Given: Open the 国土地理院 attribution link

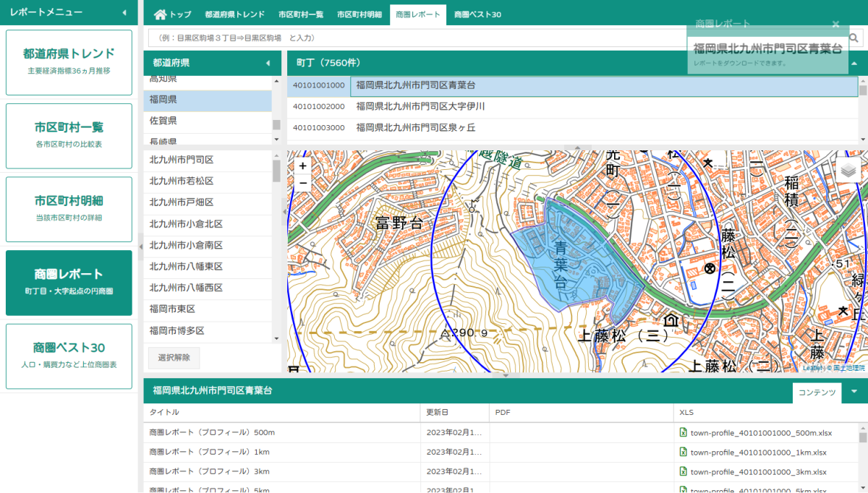Looking at the screenshot, I should pyautogui.click(x=849, y=368).
